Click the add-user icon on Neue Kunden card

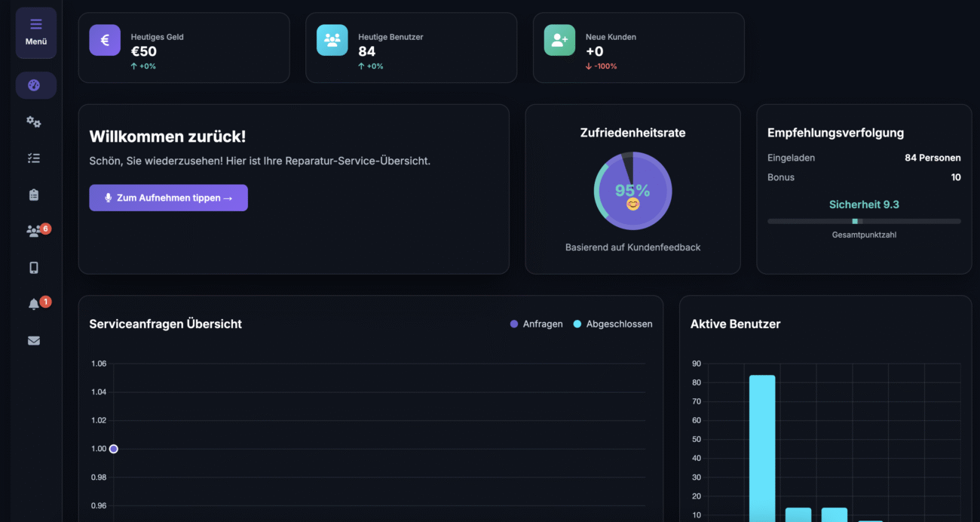(559, 40)
